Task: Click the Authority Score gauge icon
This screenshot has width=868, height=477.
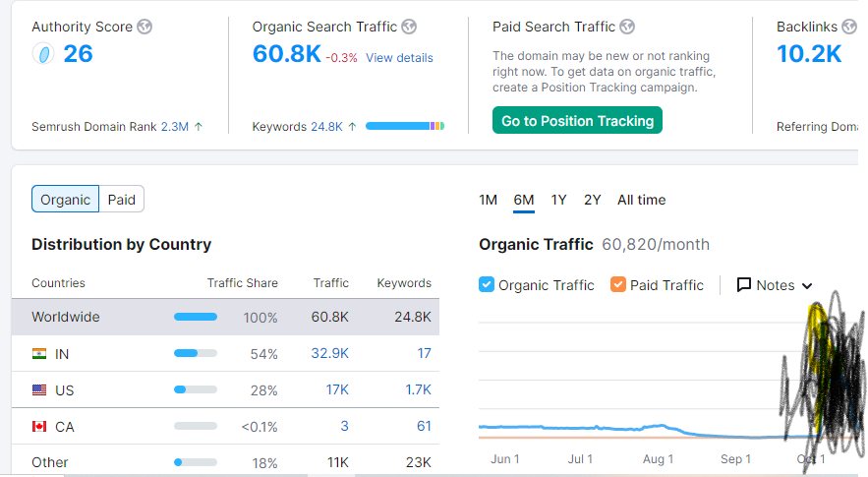Action: [43, 54]
